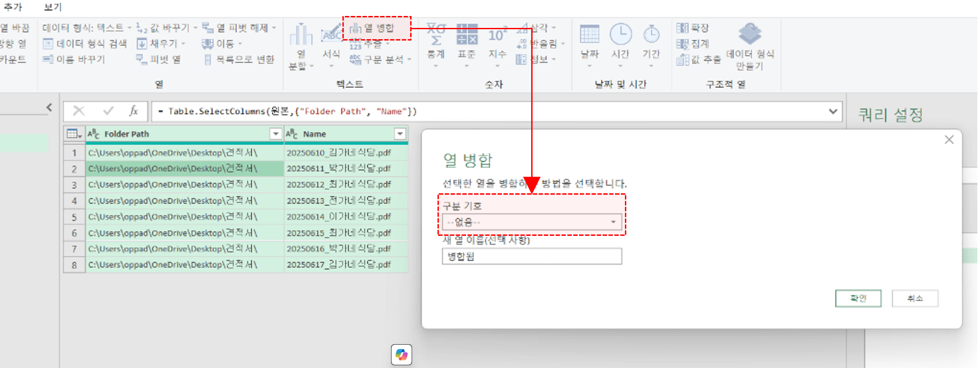Click the fx formula icon
980x368 pixels.
point(133,111)
